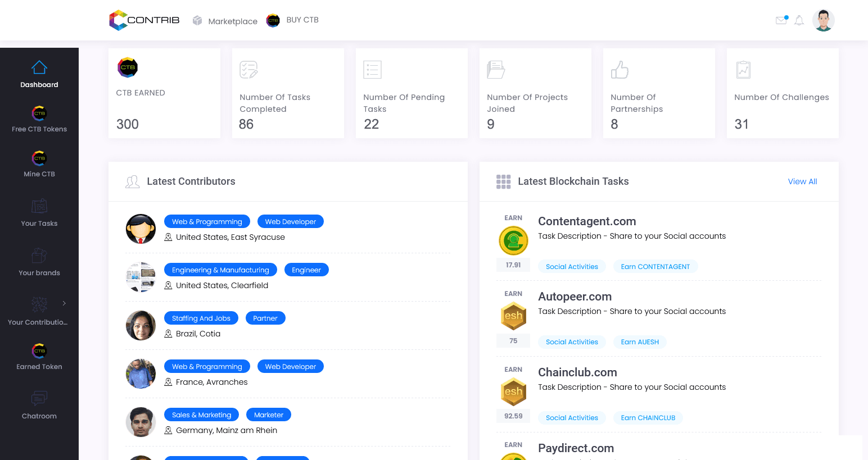The image size is (868, 460).
Task: Click the Challenges chart icon
Action: click(743, 70)
